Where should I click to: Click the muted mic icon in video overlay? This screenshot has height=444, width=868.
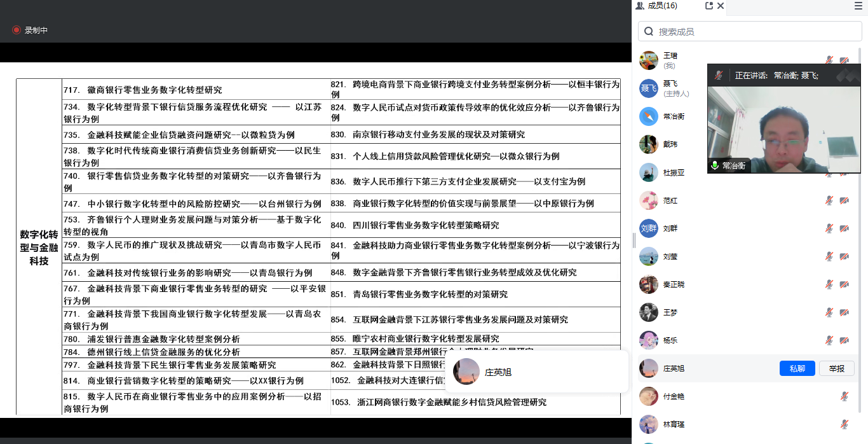719,75
